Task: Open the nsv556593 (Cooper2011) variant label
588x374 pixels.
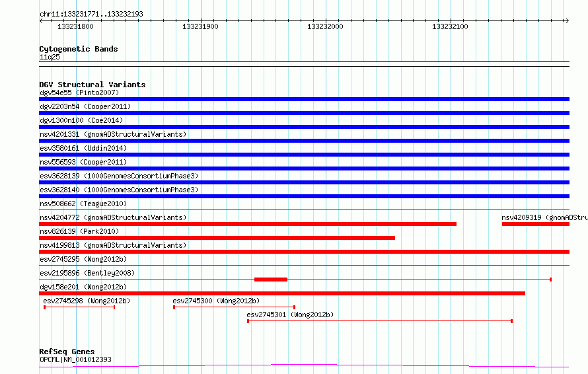Action: [83, 162]
